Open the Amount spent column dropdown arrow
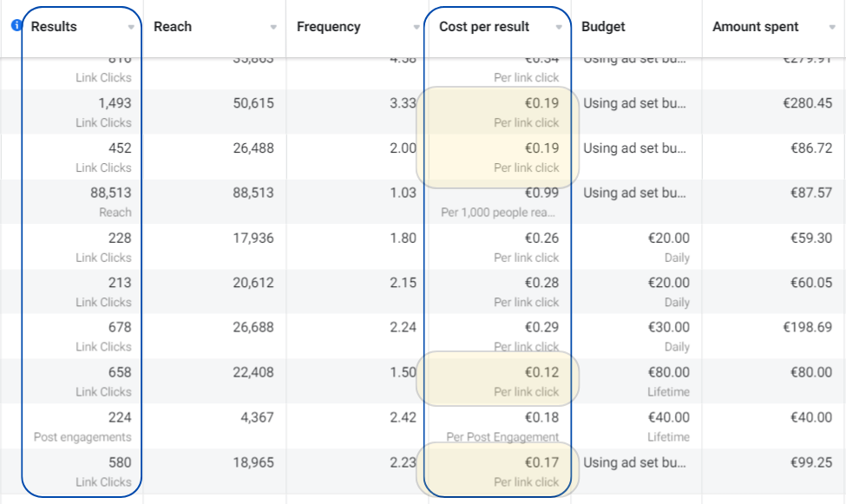The width and height of the screenshot is (846, 504). pos(832,28)
